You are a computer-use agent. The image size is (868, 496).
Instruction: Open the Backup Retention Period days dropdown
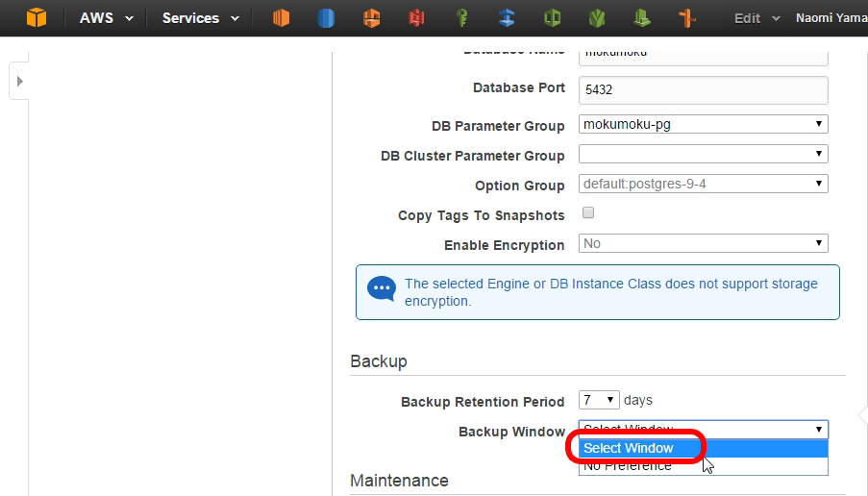[x=599, y=400]
